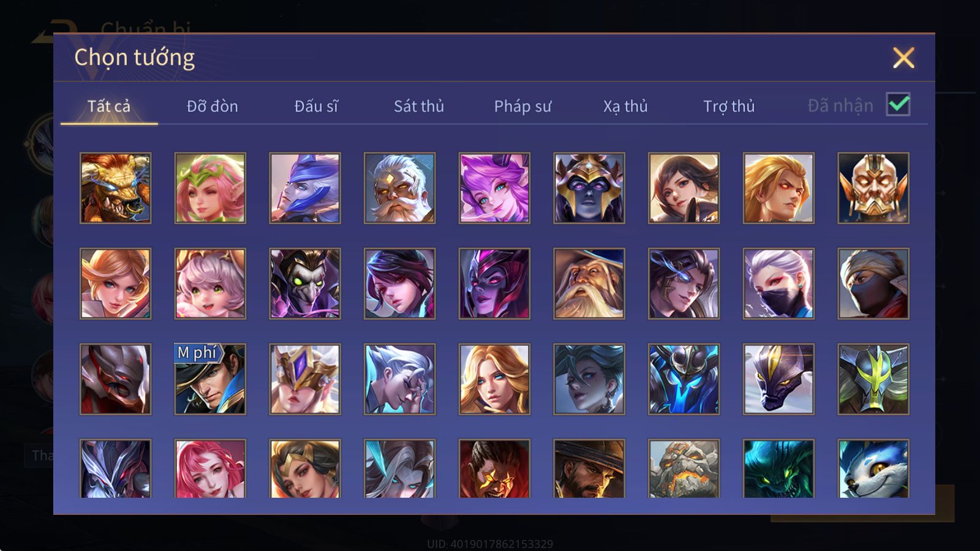Select the golden lion beast hero portrait
This screenshot has height=551, width=980.
point(115,188)
